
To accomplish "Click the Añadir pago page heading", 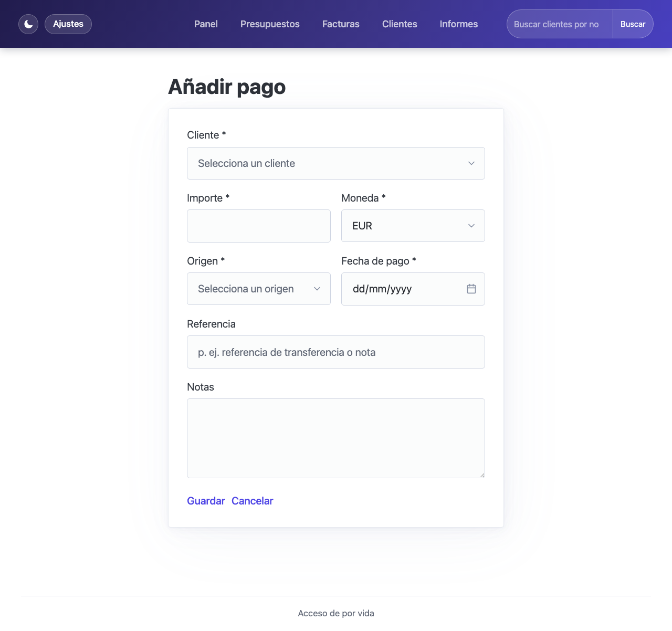I will tap(227, 87).
